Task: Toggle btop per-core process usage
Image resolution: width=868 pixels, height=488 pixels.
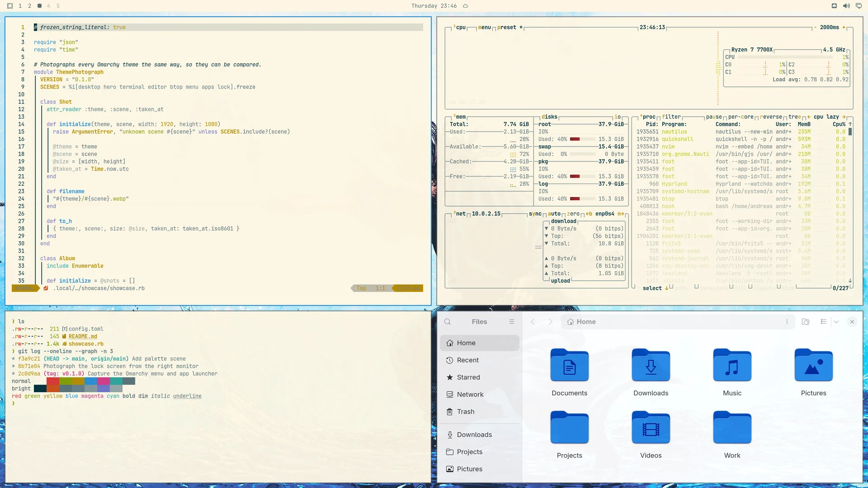Action: point(741,117)
